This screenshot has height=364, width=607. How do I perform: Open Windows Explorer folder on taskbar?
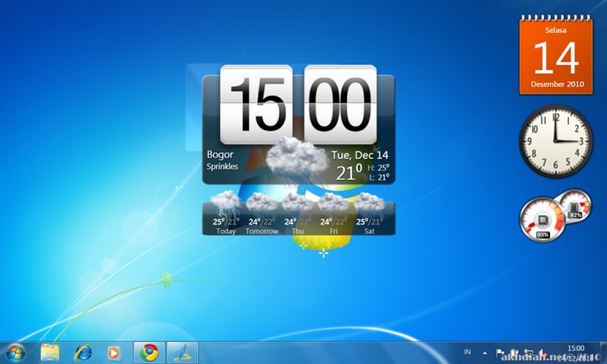click(50, 352)
